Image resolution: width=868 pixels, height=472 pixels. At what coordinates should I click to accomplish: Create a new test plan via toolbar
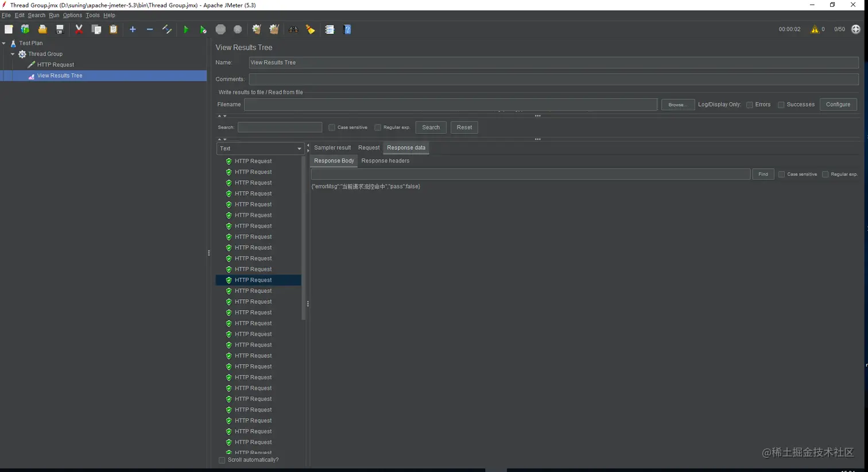(x=9, y=29)
